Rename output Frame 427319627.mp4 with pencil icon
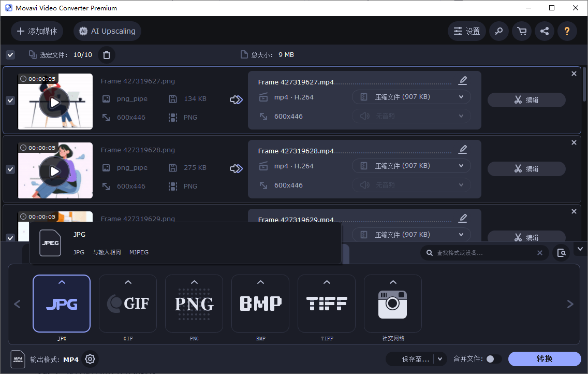Screen dimensions: 588x374 463,80
